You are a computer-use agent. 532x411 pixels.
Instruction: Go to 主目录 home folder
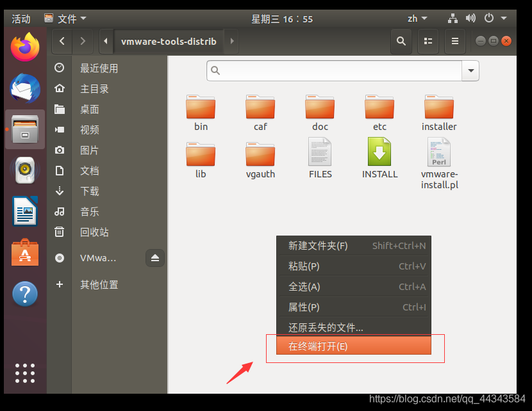(x=107, y=89)
